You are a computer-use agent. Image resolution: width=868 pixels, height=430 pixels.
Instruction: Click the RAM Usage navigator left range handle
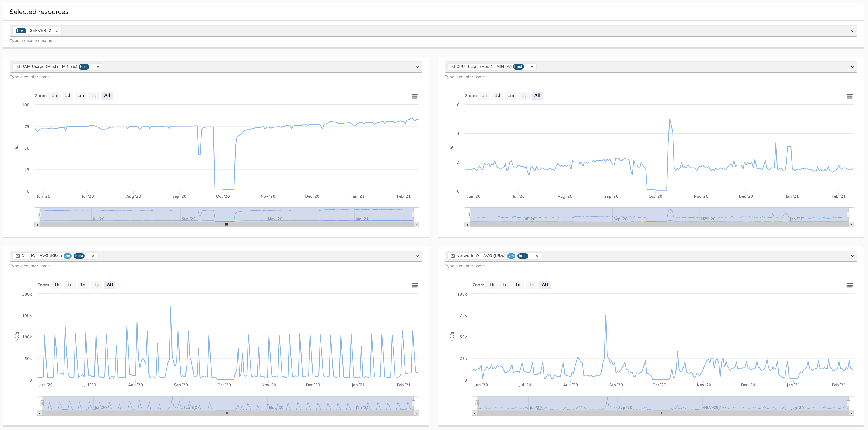pyautogui.click(x=39, y=214)
